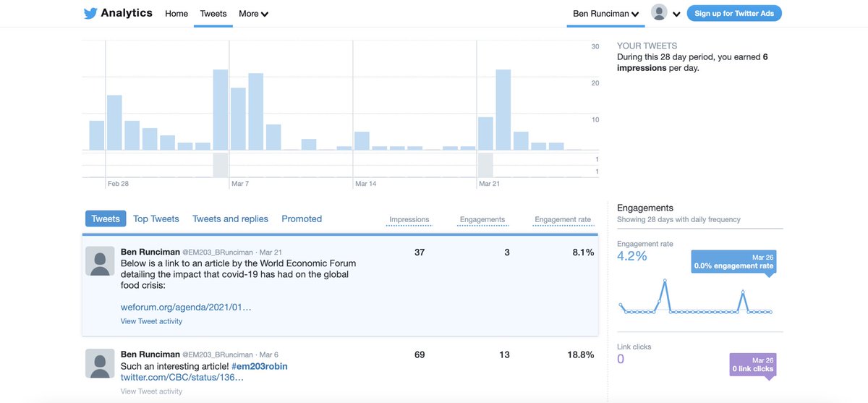Image resolution: width=868 pixels, height=403 pixels.
Task: Click the 8.1% engagement rate value
Action: pyautogui.click(x=584, y=253)
